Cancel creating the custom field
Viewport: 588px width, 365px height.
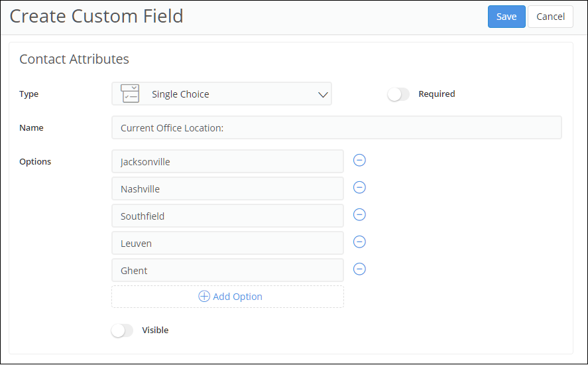(550, 17)
